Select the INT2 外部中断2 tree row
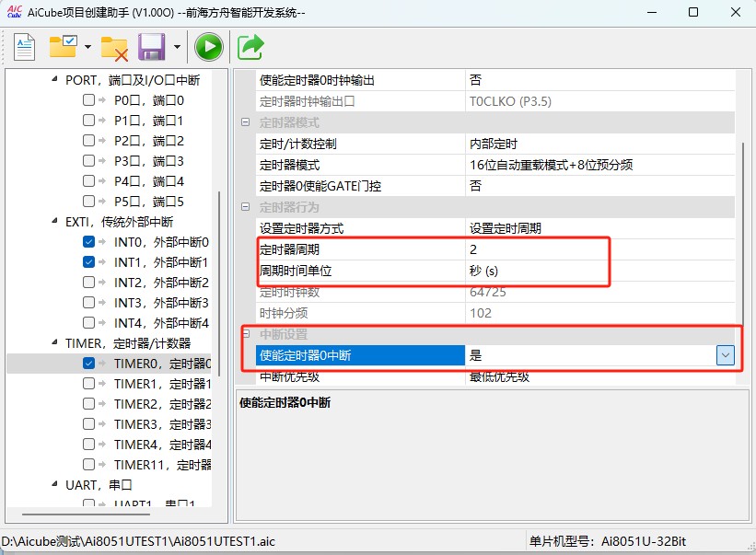The width and height of the screenshot is (756, 555). 109,282
